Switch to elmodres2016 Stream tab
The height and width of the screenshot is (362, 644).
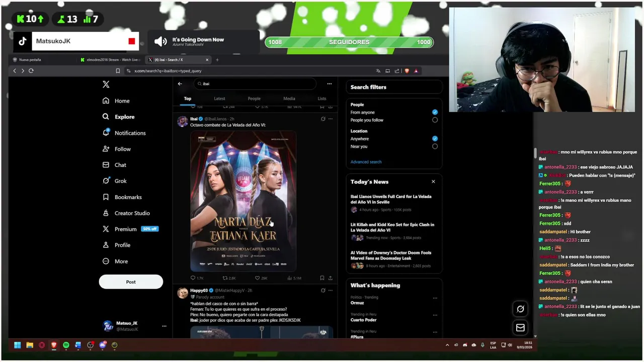110,60
